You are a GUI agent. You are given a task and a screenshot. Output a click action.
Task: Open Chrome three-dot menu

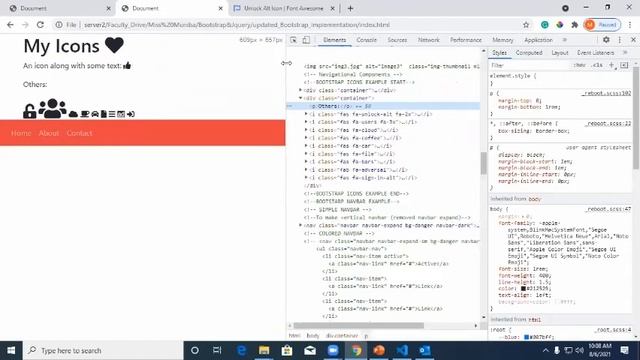tap(630, 25)
